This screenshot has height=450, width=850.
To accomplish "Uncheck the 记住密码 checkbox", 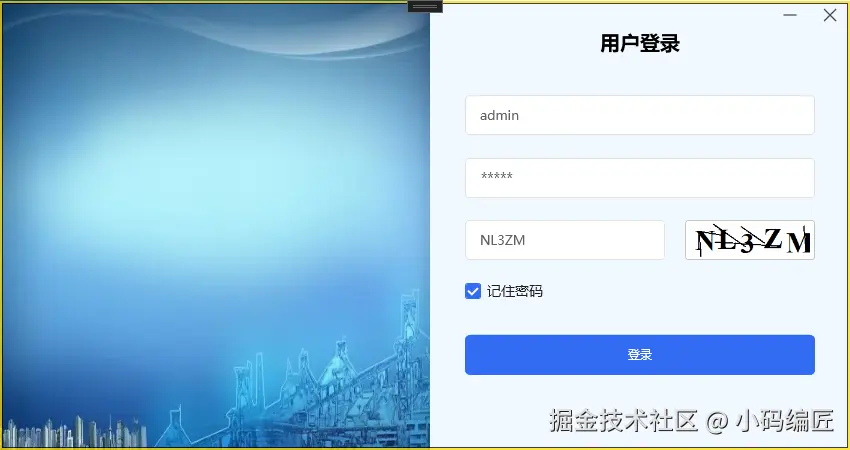I will (x=473, y=291).
